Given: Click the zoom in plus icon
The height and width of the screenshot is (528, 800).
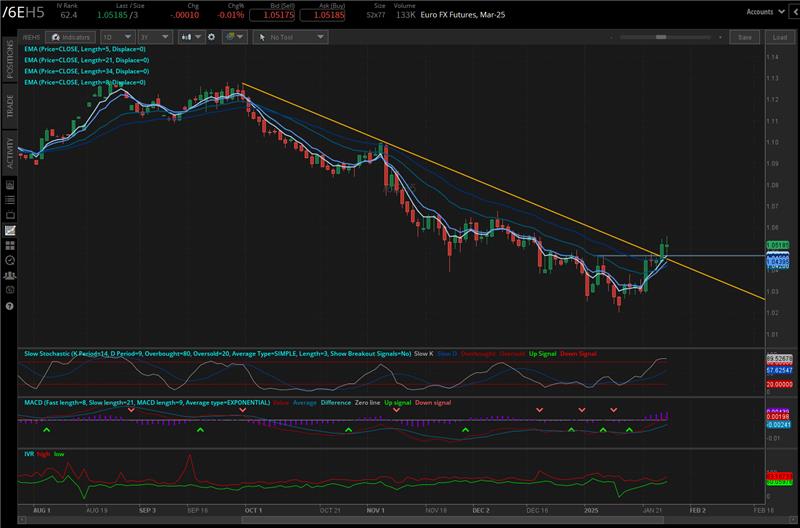Looking at the screenshot, I should (x=720, y=37).
